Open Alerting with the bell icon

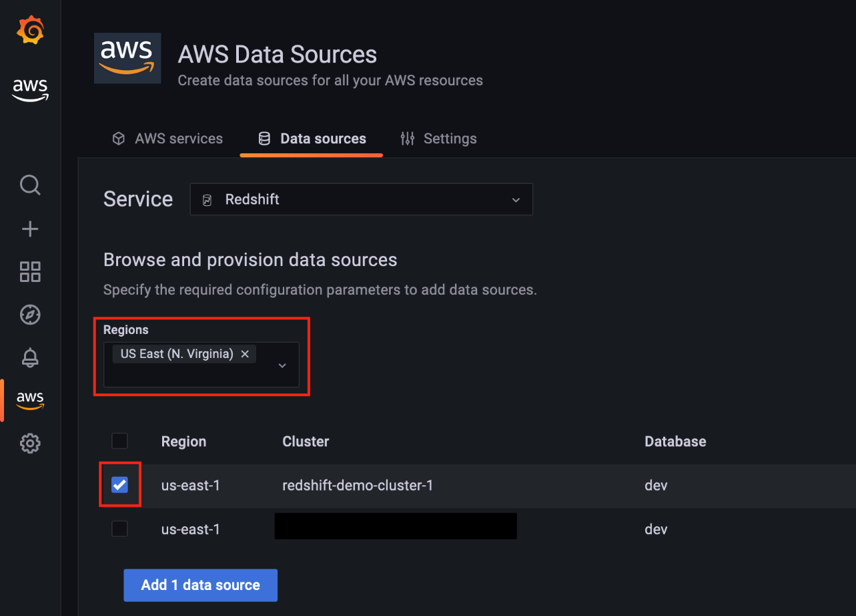(30, 358)
